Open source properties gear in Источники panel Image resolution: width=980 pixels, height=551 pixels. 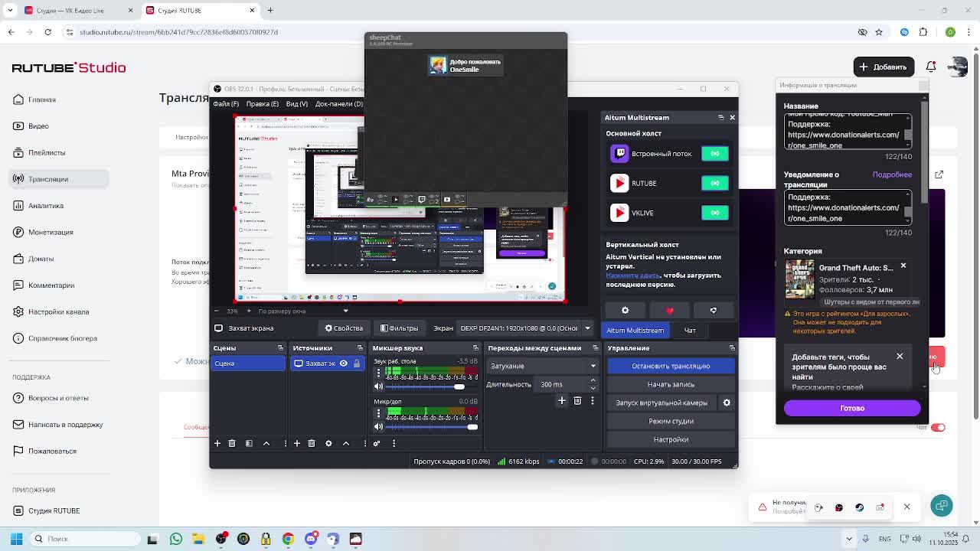click(328, 443)
